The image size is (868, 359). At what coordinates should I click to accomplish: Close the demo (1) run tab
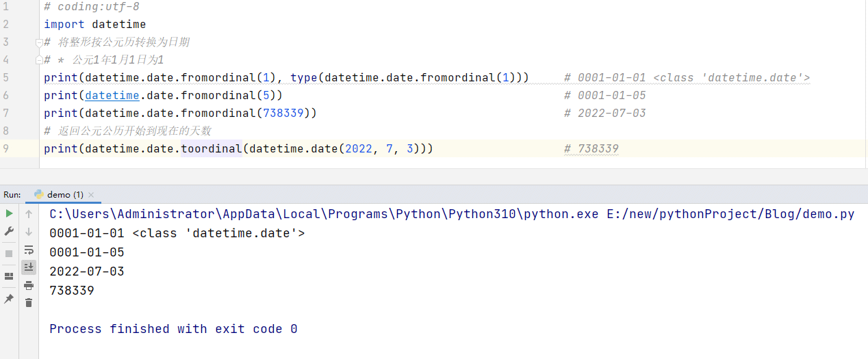click(x=91, y=195)
